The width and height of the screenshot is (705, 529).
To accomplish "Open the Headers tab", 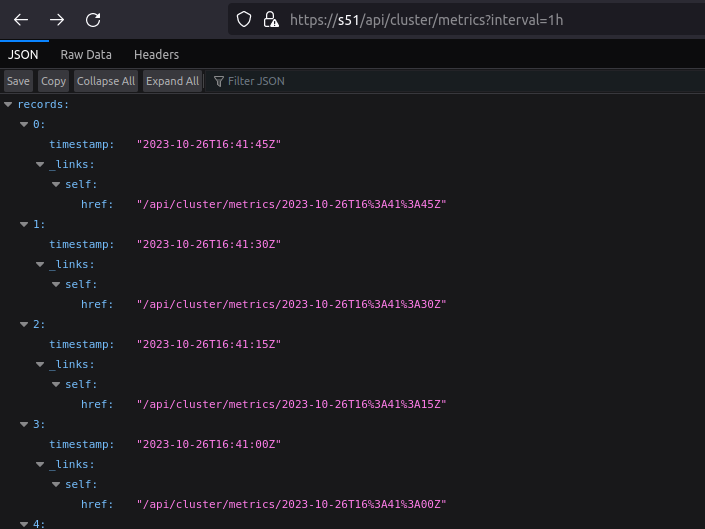I will click(x=156, y=55).
